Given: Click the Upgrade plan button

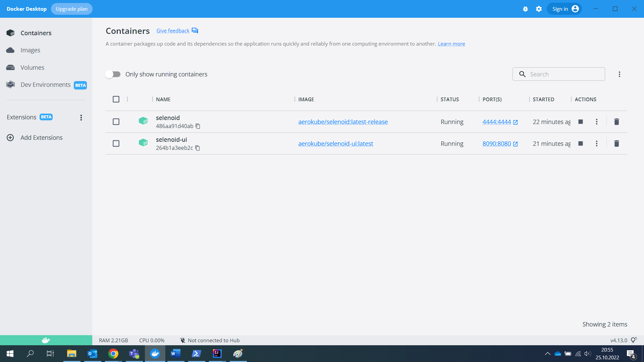Looking at the screenshot, I should click(72, 9).
